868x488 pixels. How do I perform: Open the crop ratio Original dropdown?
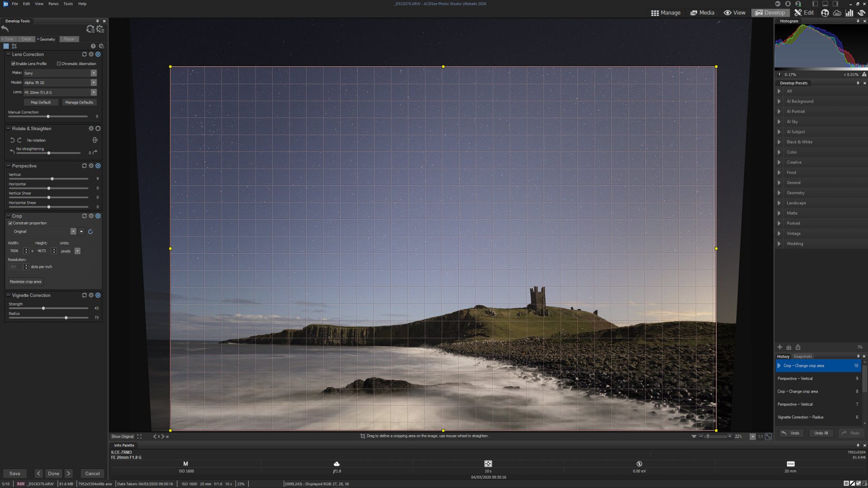73,231
